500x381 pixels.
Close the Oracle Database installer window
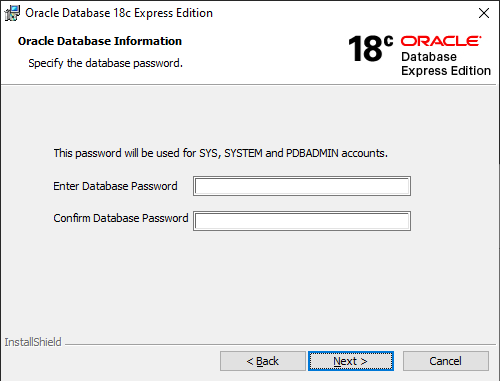pyautogui.click(x=484, y=13)
